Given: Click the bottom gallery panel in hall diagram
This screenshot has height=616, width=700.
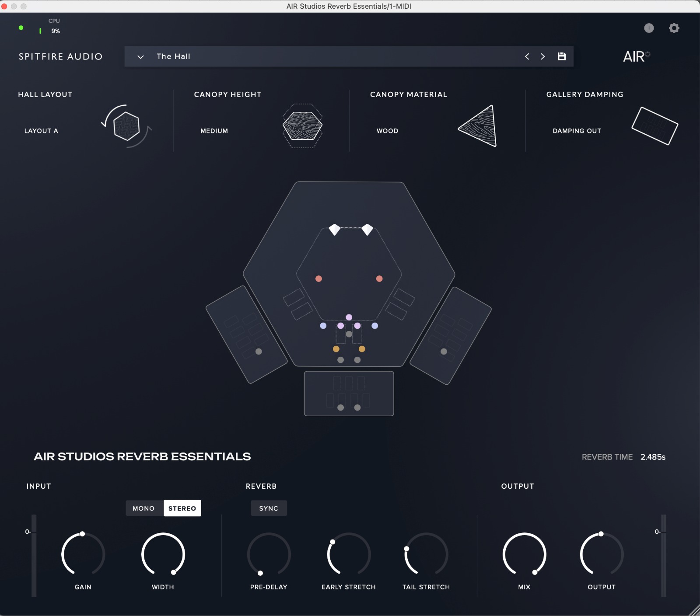Looking at the screenshot, I should coord(349,393).
